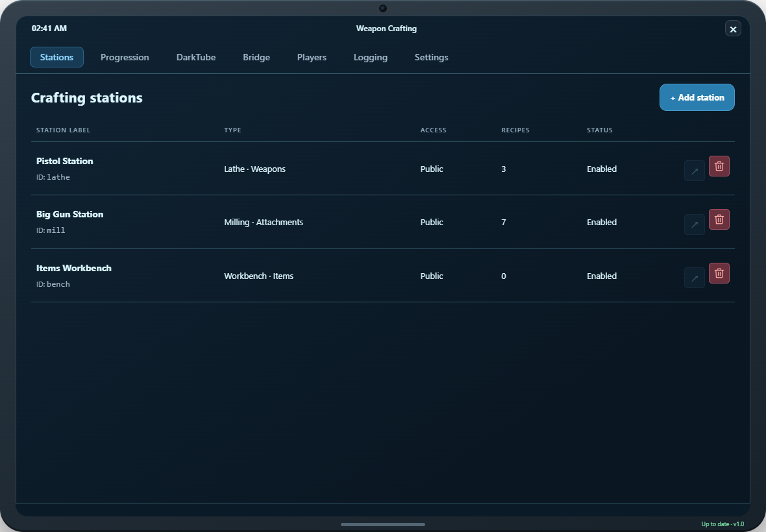Screen dimensions: 766x532
Task: Select the Bridge tab
Action: (x=256, y=57)
